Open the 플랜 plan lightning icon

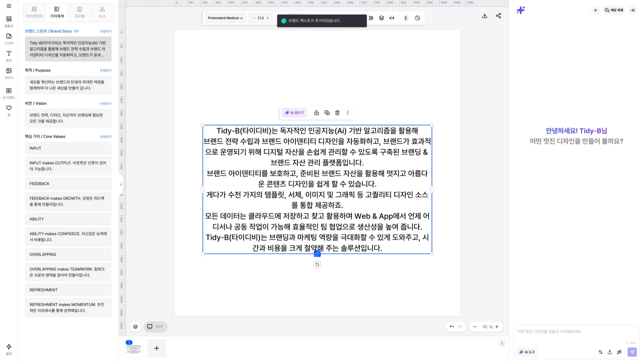click(9, 349)
